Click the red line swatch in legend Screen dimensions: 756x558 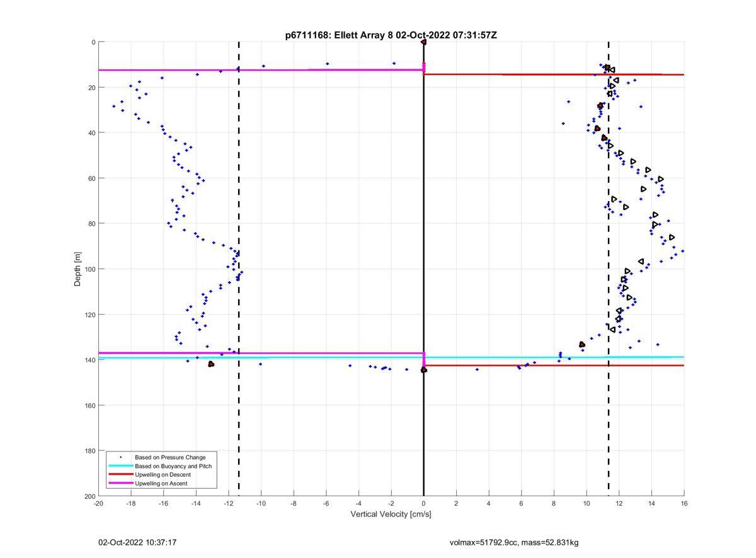pyautogui.click(x=121, y=475)
